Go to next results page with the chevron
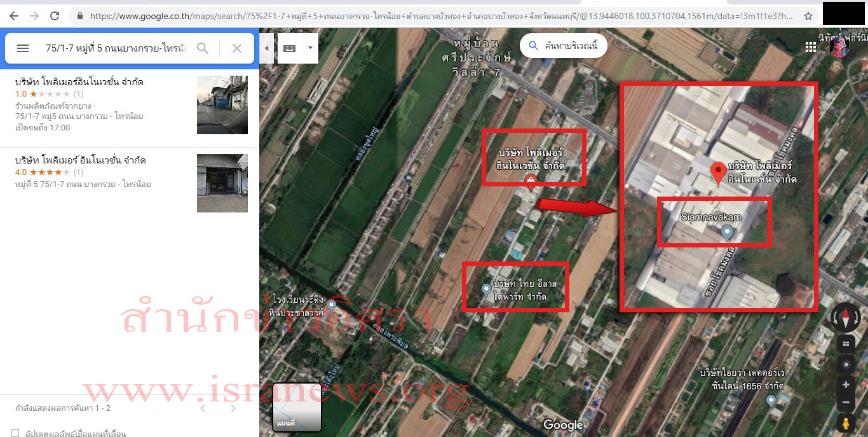Viewport: 868px width, 437px height. point(233,408)
